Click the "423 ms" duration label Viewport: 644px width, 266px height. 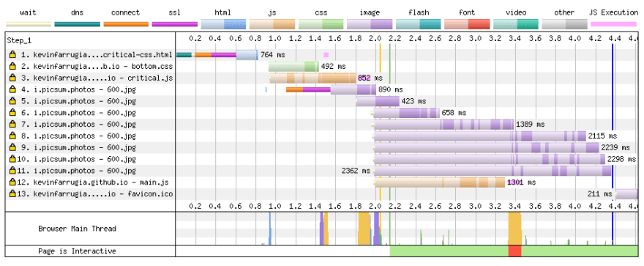point(413,101)
